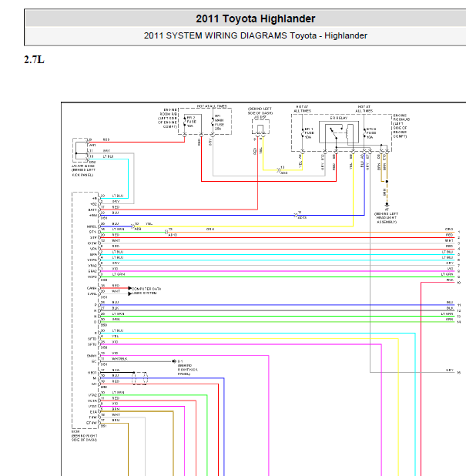Click the '2011 Toyota Highlander' title
The width and height of the screenshot is (466, 476).
255,18
